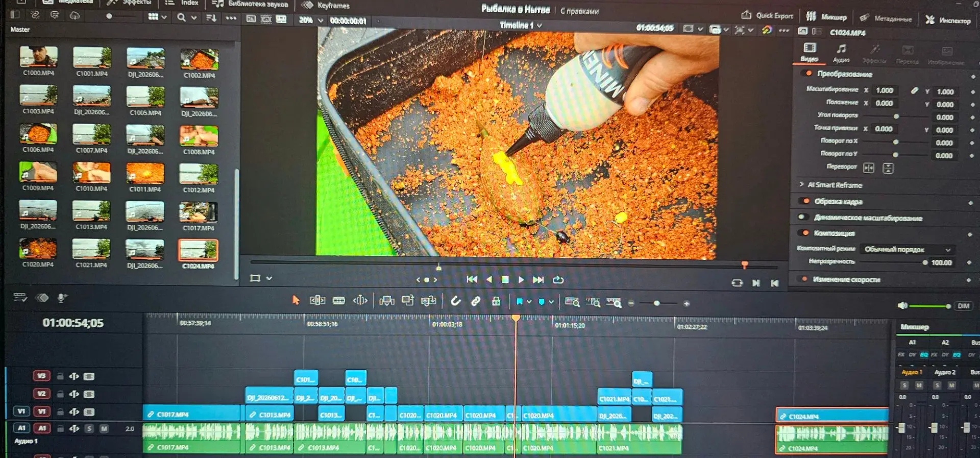Play the timeline in reverse
Viewport: 980px width, 458px height.
[x=489, y=279]
